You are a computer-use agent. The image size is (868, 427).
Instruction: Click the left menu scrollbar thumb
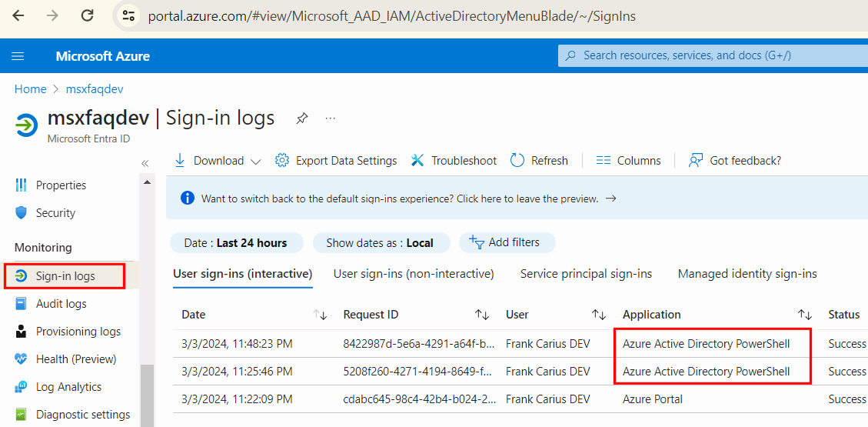148,396
